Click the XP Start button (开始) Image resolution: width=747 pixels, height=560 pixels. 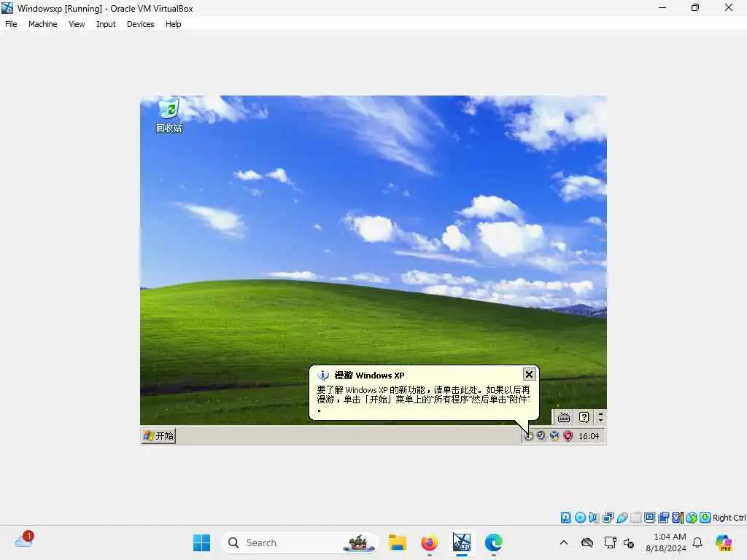159,436
